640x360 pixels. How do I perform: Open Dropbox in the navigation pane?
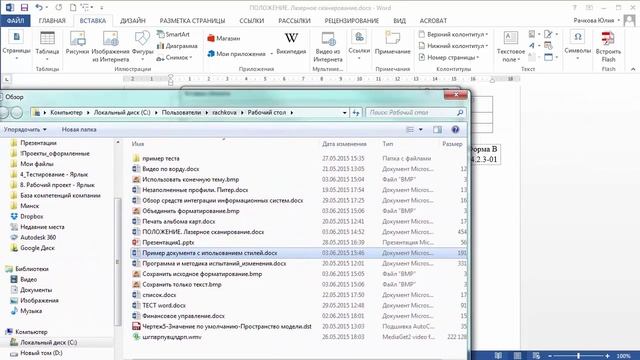[31, 216]
